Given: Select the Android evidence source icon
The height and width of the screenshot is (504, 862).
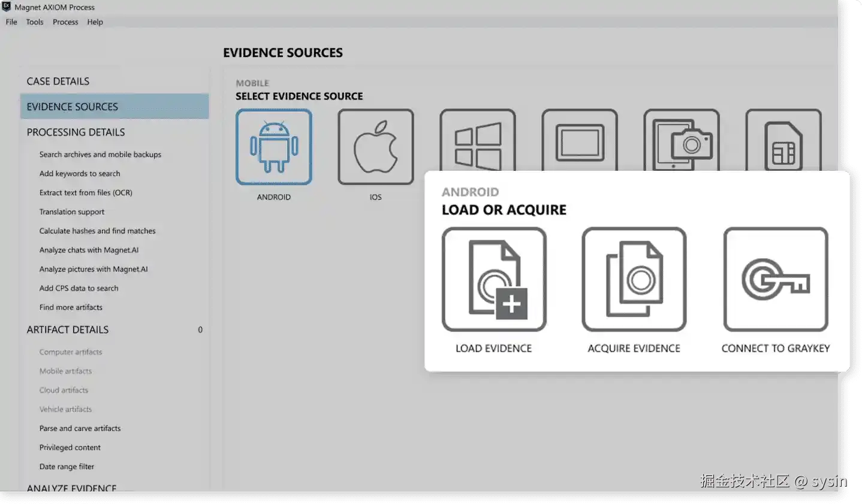Looking at the screenshot, I should tap(274, 147).
